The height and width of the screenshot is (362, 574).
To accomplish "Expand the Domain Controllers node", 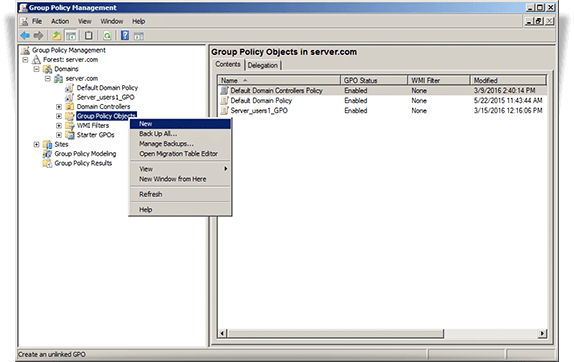I will tap(59, 107).
